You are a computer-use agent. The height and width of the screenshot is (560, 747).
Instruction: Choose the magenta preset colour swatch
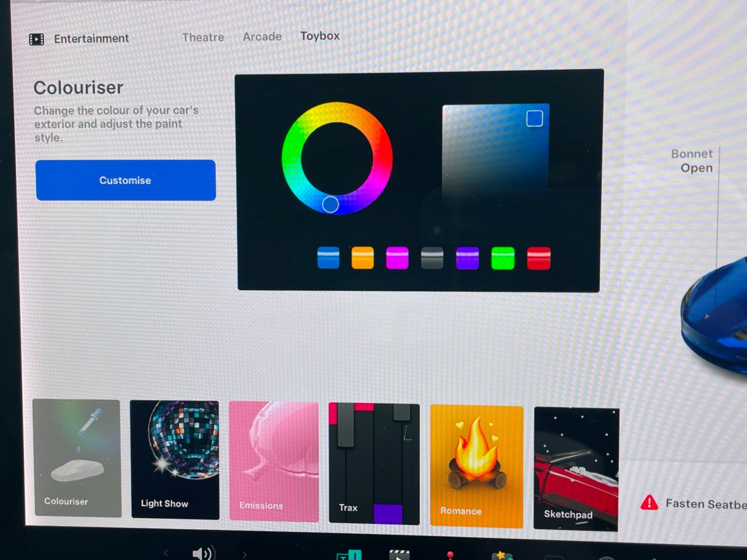click(397, 258)
